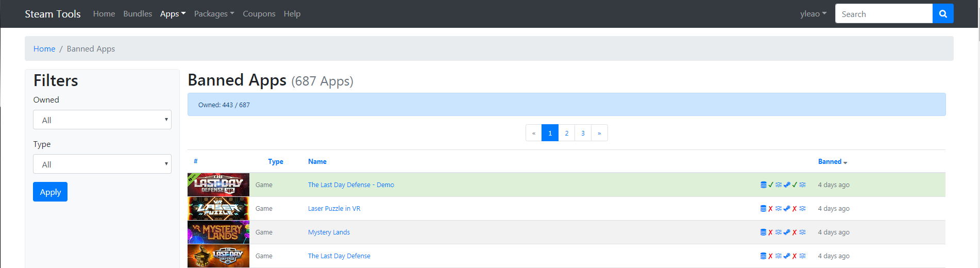Click the search magnifier button
Image resolution: width=980 pixels, height=268 pixels.
click(x=943, y=14)
